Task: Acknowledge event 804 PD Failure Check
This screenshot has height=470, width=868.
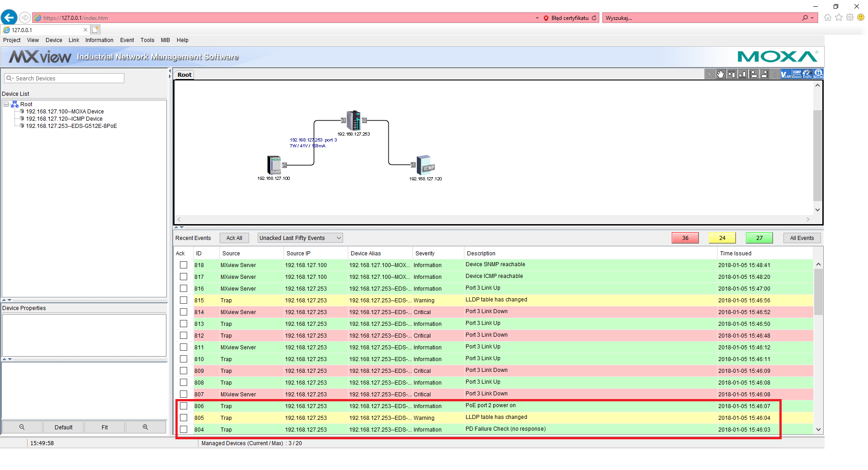Action: (184, 429)
